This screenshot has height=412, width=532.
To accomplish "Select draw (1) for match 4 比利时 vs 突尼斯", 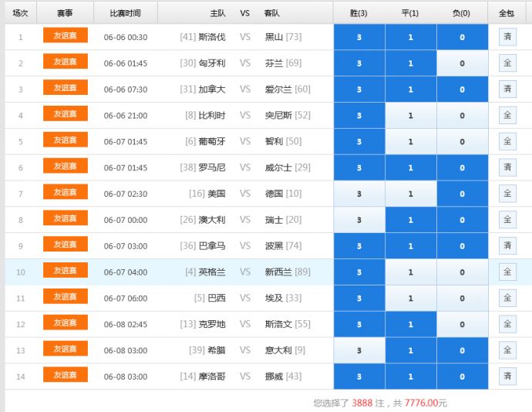I will (x=410, y=116).
